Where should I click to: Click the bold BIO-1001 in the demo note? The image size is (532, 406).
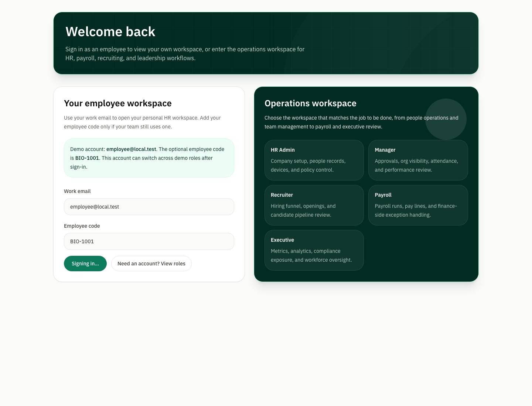point(87,158)
